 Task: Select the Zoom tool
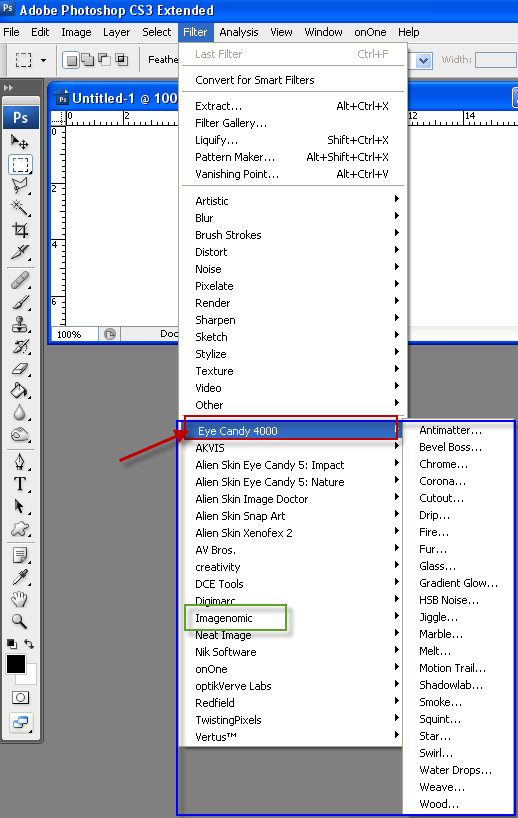click(x=20, y=621)
